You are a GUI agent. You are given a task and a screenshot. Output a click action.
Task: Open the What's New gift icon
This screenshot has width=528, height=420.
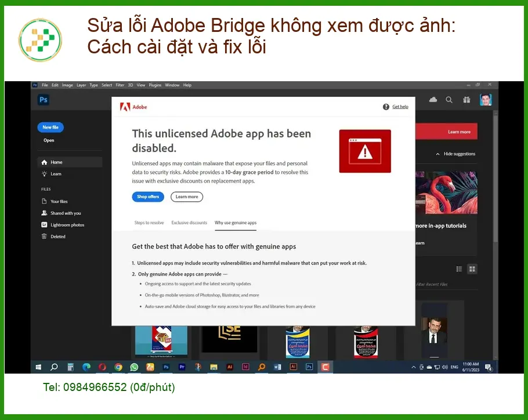click(466, 100)
